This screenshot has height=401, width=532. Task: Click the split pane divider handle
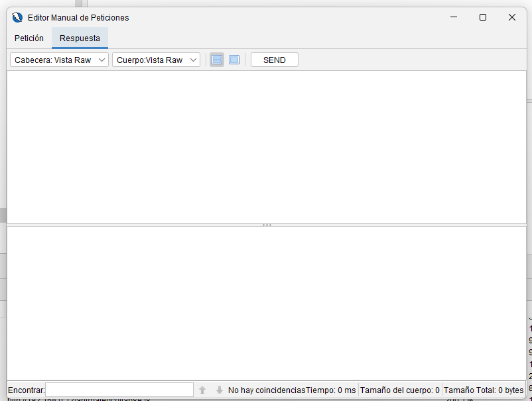(x=267, y=225)
